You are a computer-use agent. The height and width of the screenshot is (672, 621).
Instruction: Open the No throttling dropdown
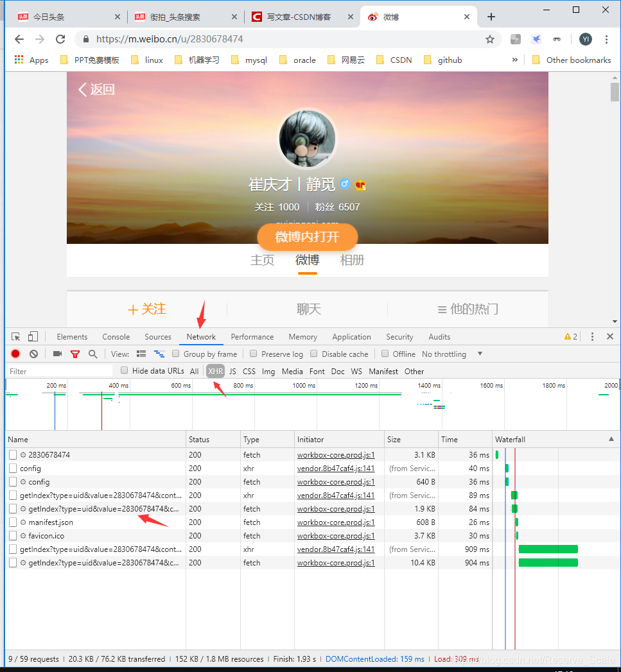452,354
